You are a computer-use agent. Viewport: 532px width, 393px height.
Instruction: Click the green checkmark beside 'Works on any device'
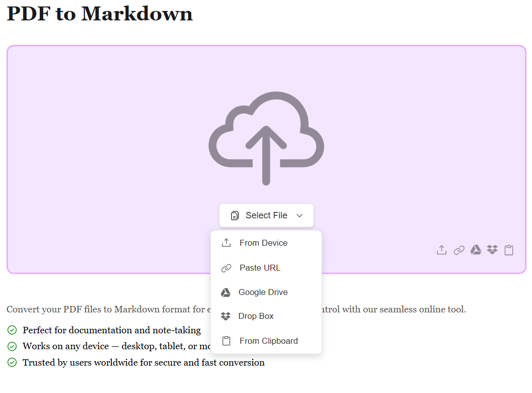[12, 346]
